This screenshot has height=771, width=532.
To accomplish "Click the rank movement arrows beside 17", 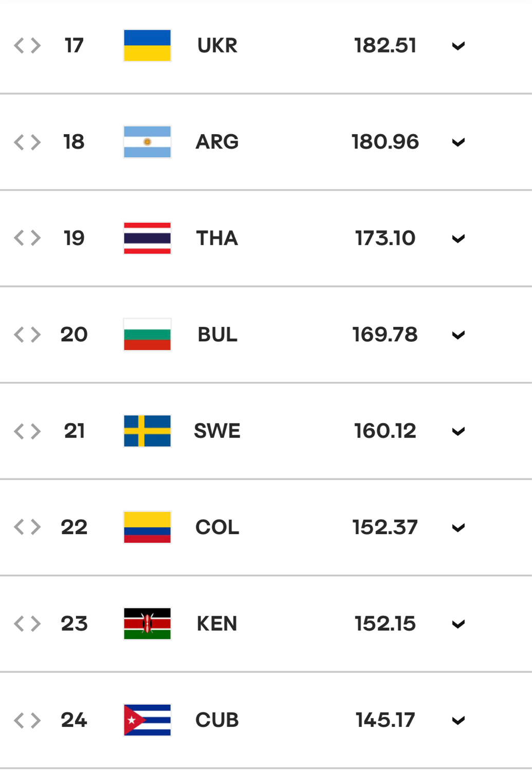I will pyautogui.click(x=27, y=46).
